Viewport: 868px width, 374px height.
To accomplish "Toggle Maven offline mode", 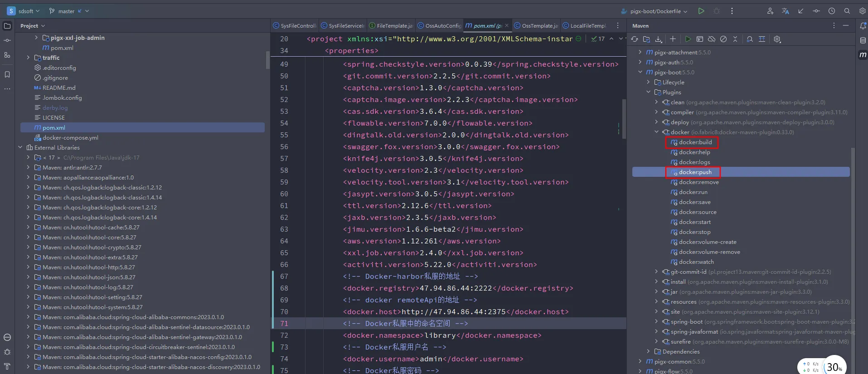I will coord(712,39).
